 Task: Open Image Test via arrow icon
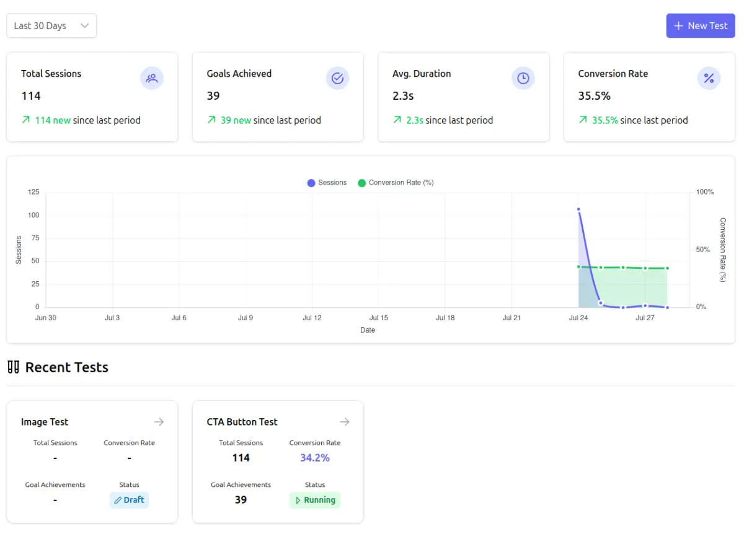click(159, 422)
